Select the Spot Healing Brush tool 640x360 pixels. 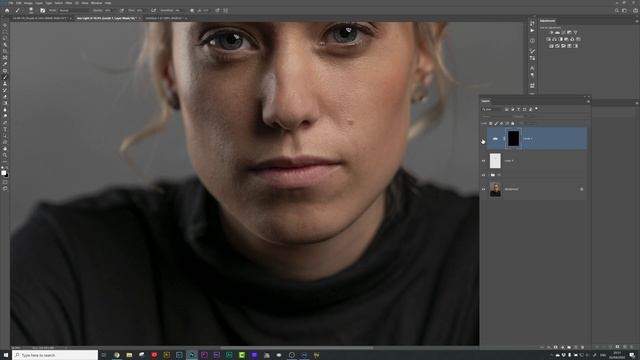[5, 71]
